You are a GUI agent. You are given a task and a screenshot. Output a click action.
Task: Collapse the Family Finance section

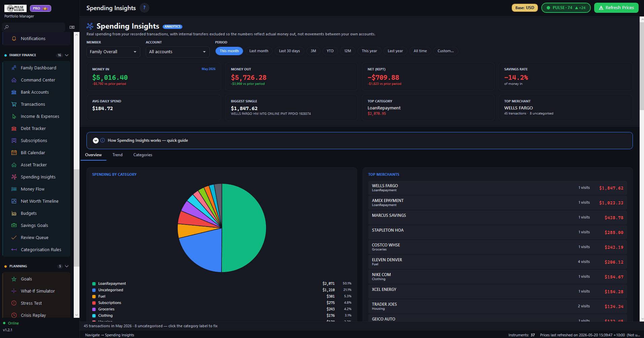(x=67, y=55)
